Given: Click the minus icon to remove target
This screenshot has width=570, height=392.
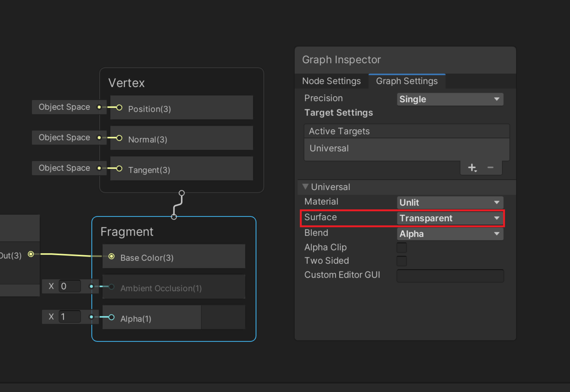Looking at the screenshot, I should point(491,168).
